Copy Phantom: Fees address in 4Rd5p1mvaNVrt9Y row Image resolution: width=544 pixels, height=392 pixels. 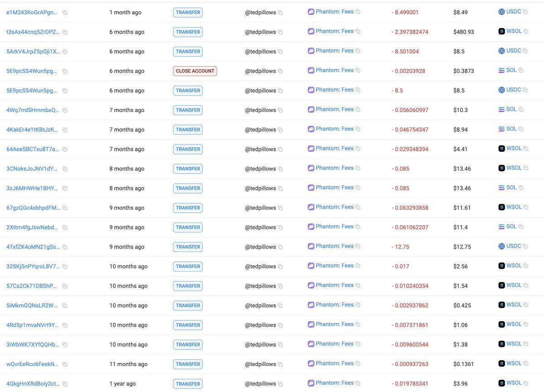[x=358, y=324]
